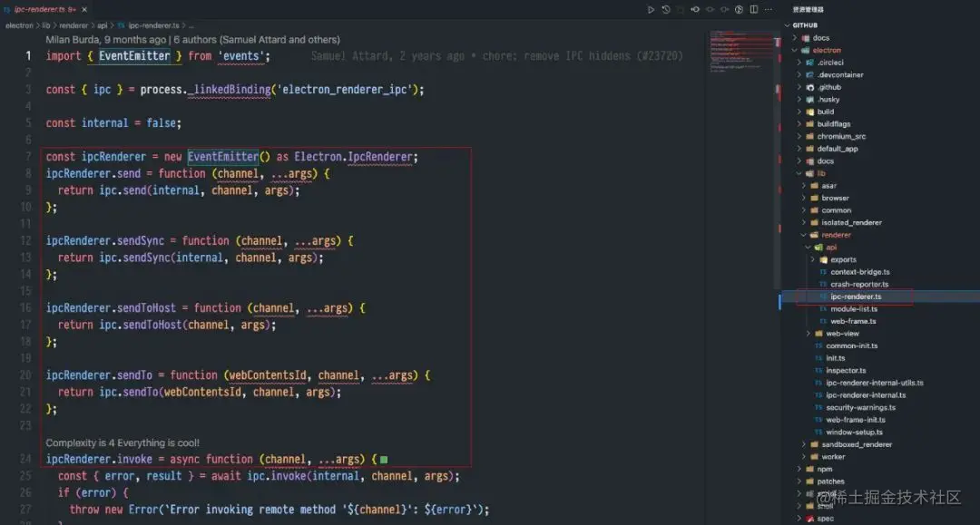Open file history timeline icon
The image size is (980, 525).
[666, 9]
